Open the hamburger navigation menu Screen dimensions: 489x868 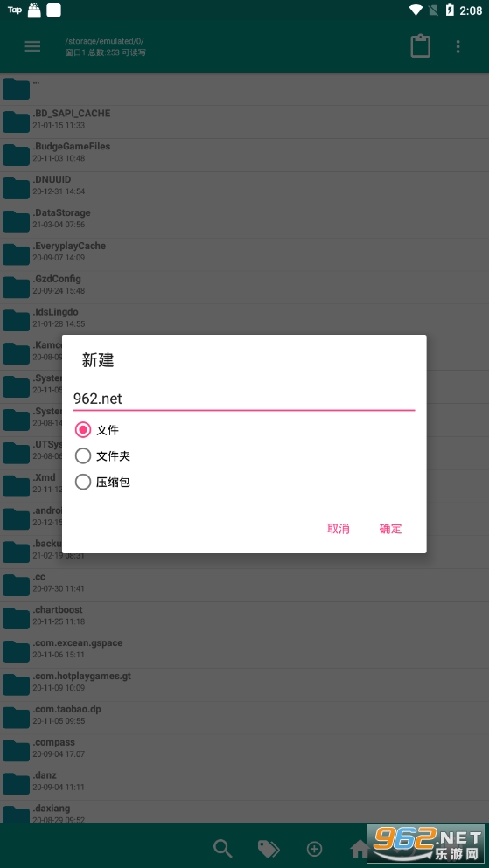pos(32,46)
